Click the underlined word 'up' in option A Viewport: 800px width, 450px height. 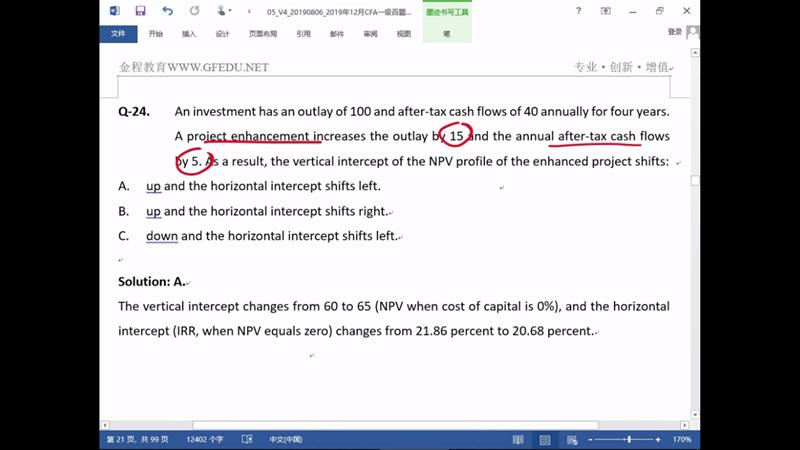tap(153, 187)
